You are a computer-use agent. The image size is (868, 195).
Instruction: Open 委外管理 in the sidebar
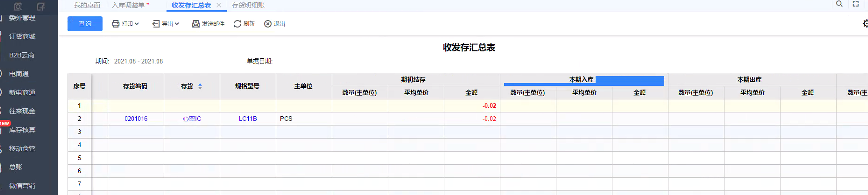coord(22,18)
